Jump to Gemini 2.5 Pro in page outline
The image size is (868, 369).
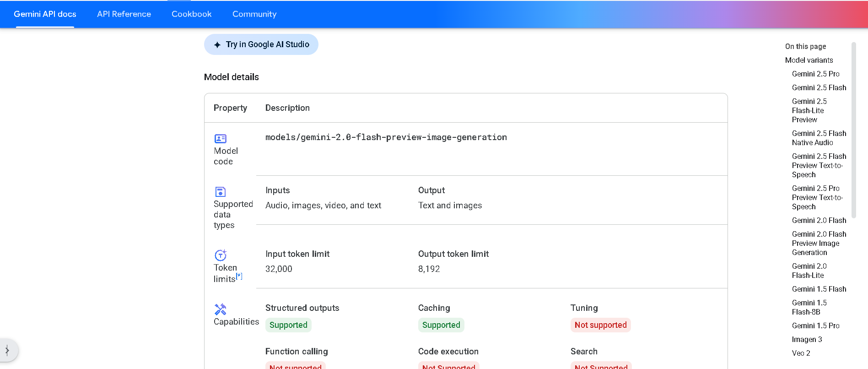816,74
